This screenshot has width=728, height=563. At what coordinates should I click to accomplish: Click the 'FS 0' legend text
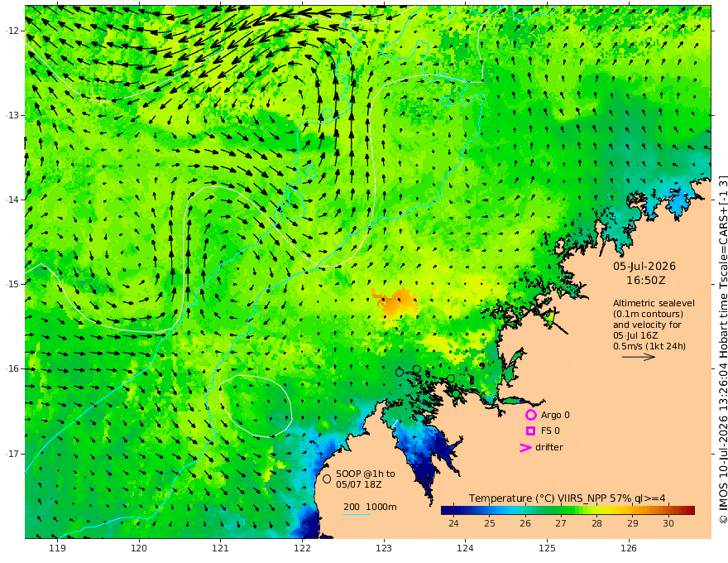[550, 431]
